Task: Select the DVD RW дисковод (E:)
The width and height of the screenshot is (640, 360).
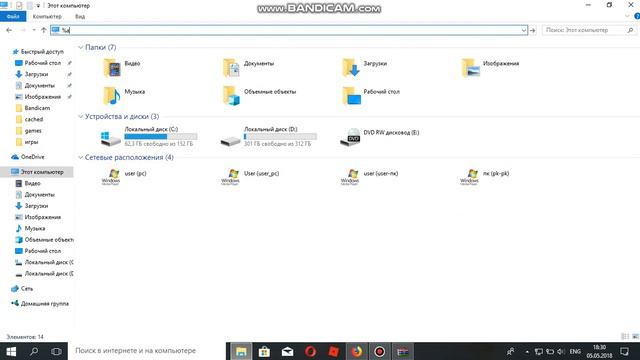Action: tap(380, 136)
